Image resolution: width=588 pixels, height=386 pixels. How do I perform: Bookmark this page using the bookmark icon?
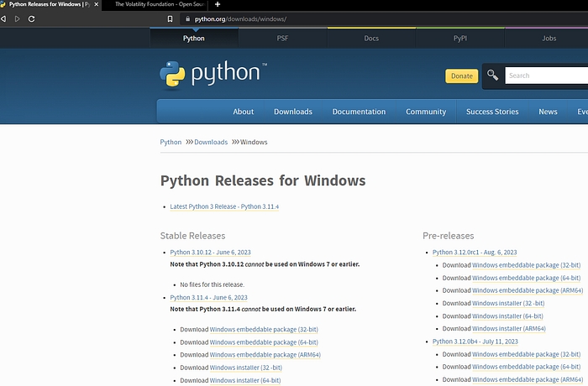(x=170, y=18)
